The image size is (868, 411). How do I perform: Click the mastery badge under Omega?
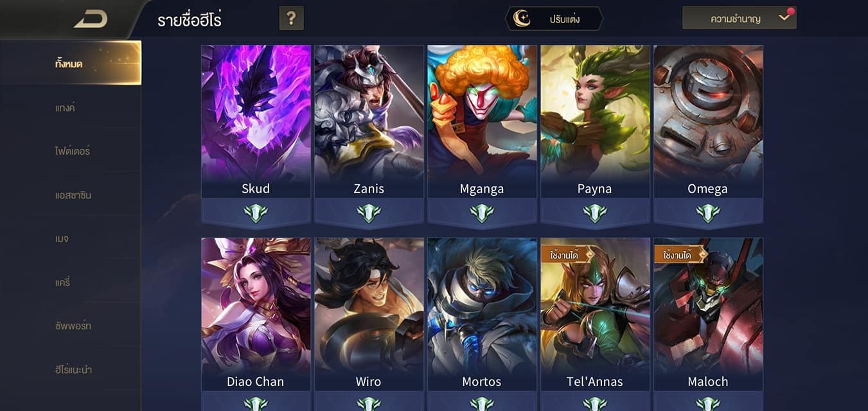tap(708, 213)
